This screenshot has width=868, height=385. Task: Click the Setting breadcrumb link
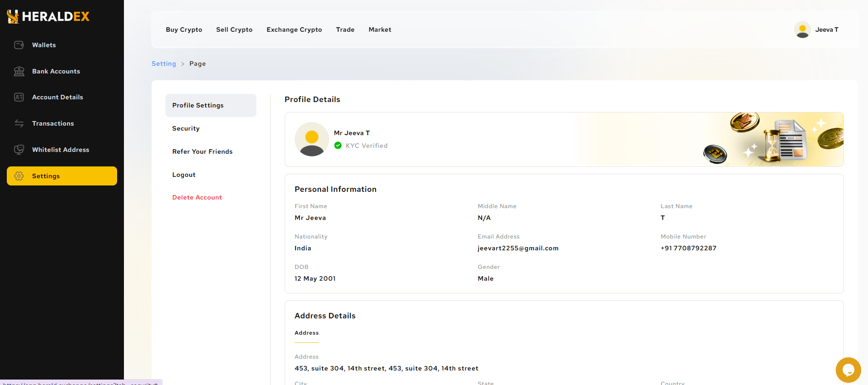(x=163, y=63)
